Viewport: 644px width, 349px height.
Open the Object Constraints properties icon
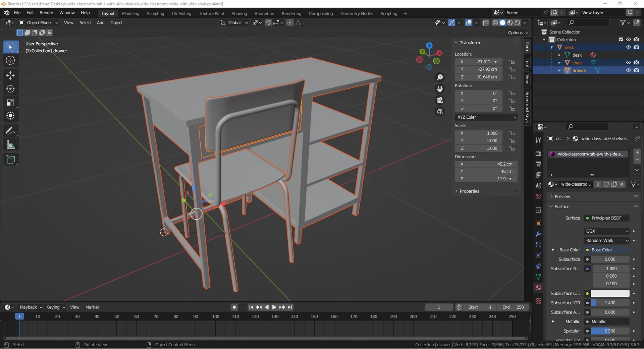pos(538,266)
